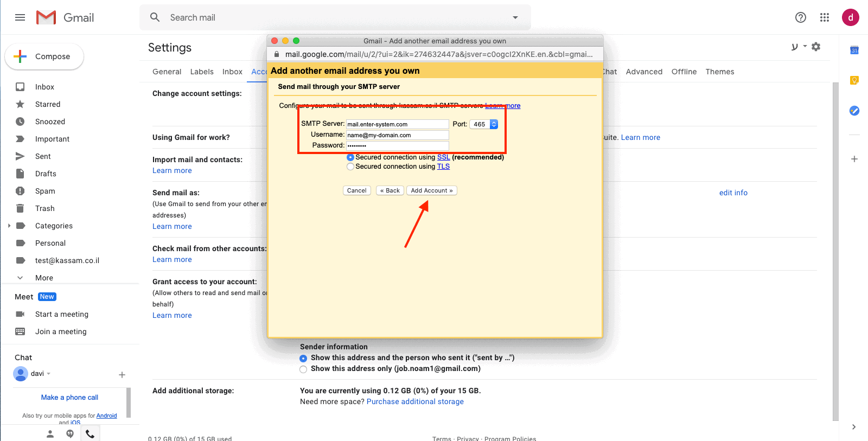Select secured connection using TLS radio
The width and height of the screenshot is (868, 441).
point(350,167)
